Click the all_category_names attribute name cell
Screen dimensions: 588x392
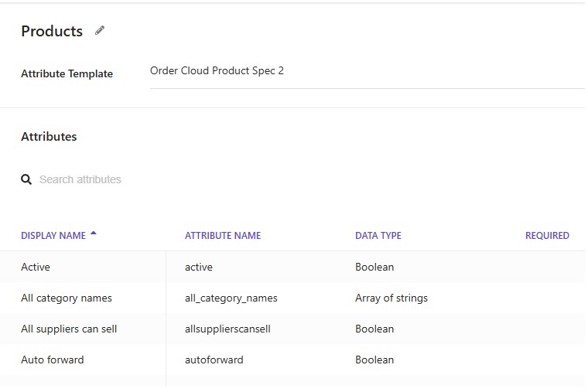point(231,298)
